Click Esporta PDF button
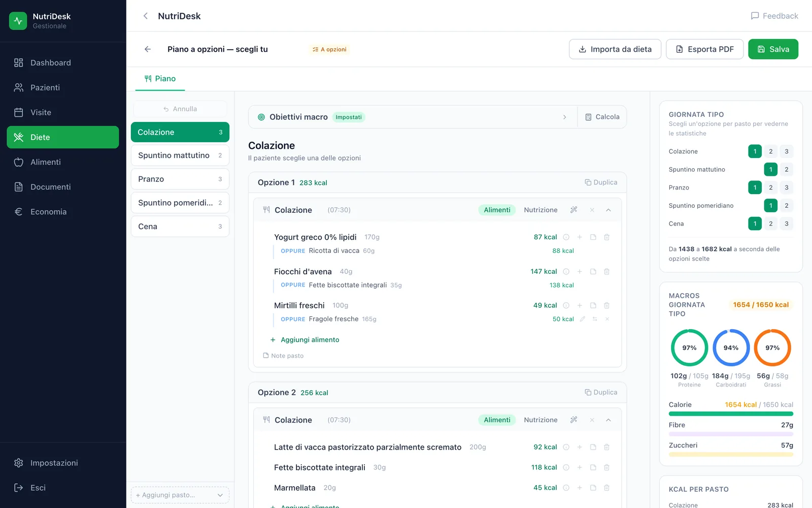Viewport: 812px width, 508px height. 704,49
